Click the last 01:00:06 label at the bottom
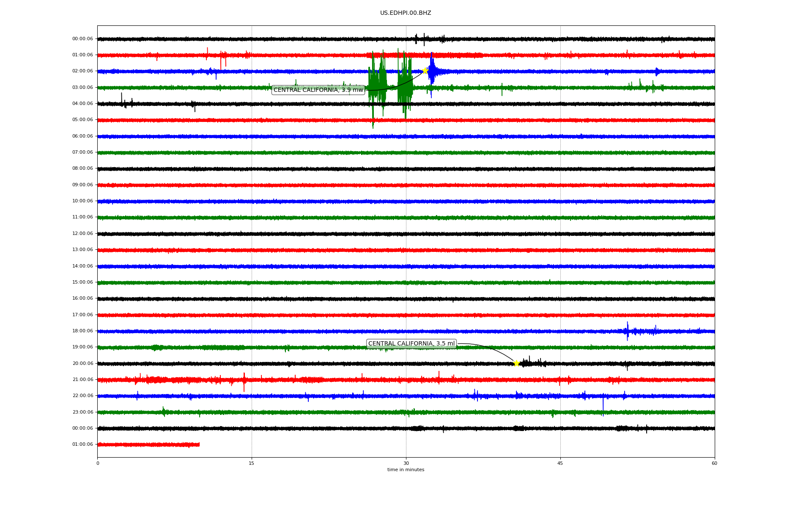 click(x=82, y=444)
